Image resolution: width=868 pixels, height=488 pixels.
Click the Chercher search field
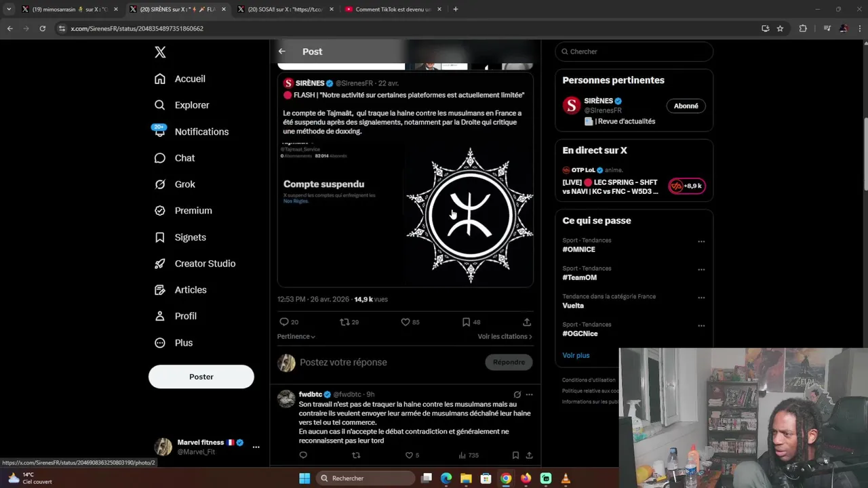(x=634, y=52)
